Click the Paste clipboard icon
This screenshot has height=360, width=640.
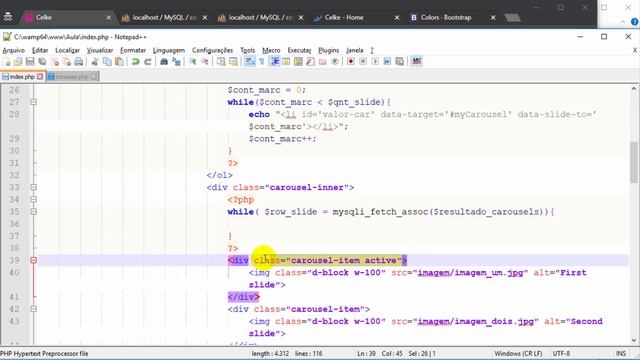(x=120, y=61)
